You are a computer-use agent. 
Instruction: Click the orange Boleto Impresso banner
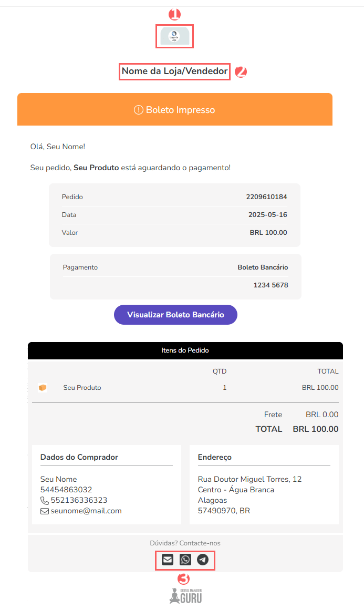point(174,110)
